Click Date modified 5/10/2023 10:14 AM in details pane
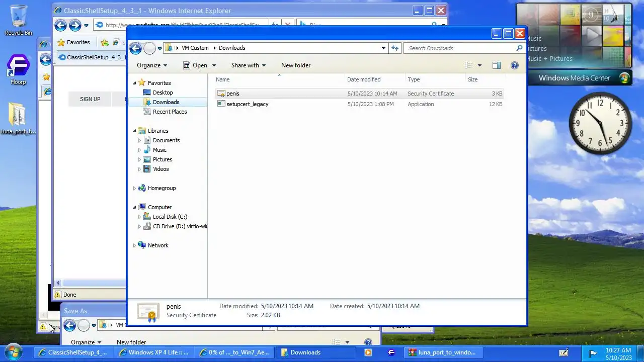Image resolution: width=644 pixels, height=362 pixels. pos(266,306)
